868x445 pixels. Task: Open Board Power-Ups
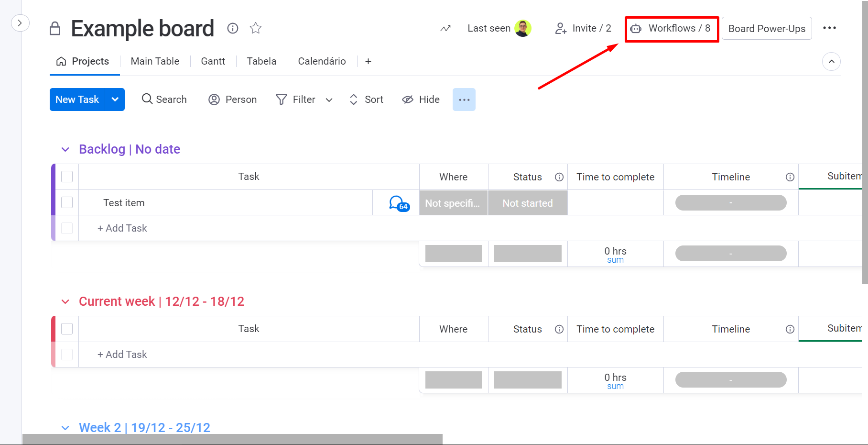[767, 28]
